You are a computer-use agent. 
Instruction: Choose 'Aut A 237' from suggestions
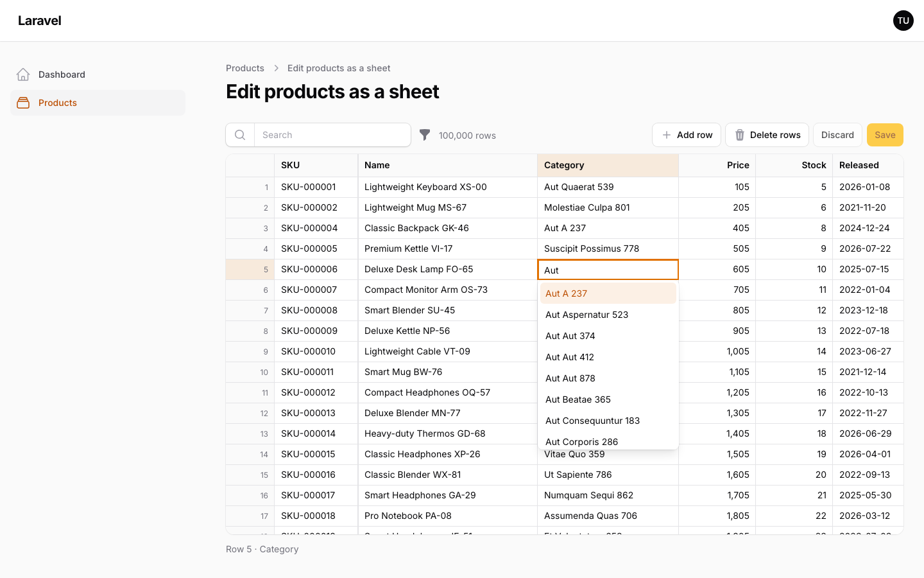coord(608,293)
